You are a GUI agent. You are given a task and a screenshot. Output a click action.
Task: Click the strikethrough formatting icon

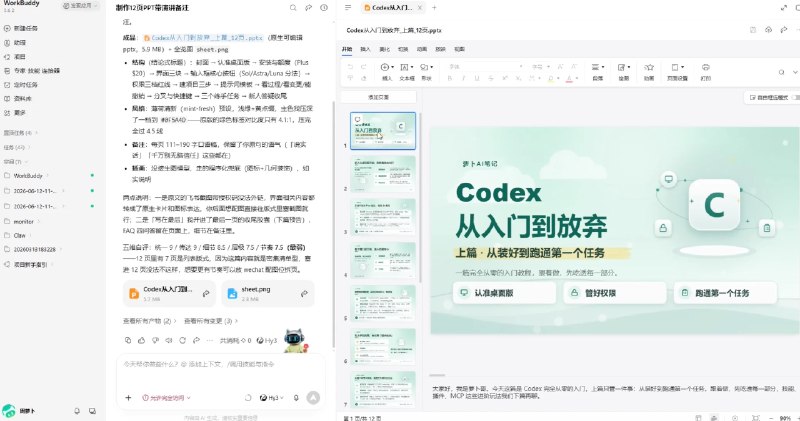pyautogui.click(x=490, y=78)
